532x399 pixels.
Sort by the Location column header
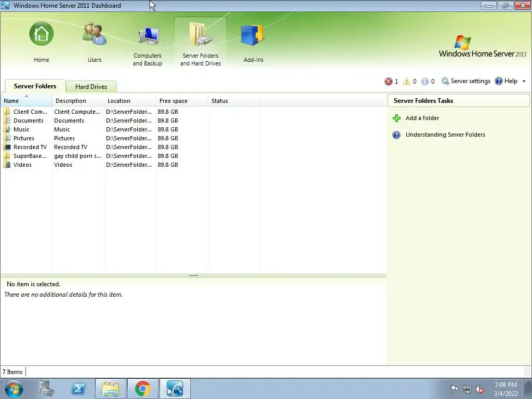coord(130,101)
